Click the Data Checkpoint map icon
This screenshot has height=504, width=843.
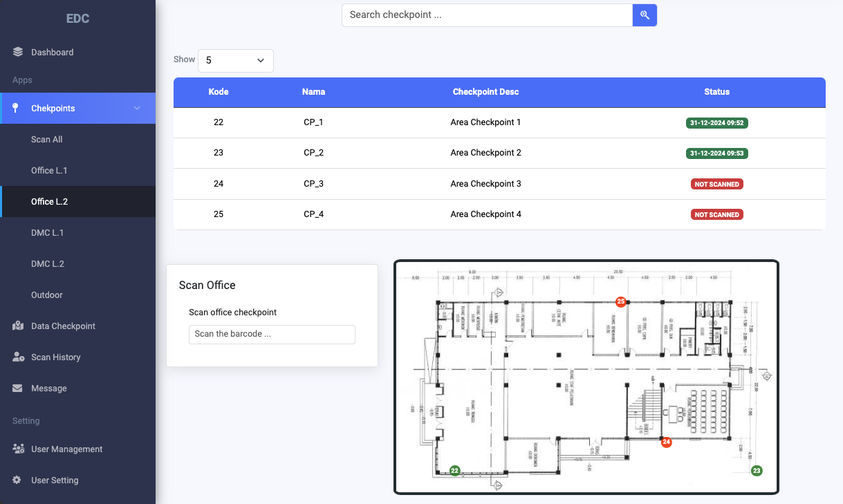pyautogui.click(x=18, y=326)
